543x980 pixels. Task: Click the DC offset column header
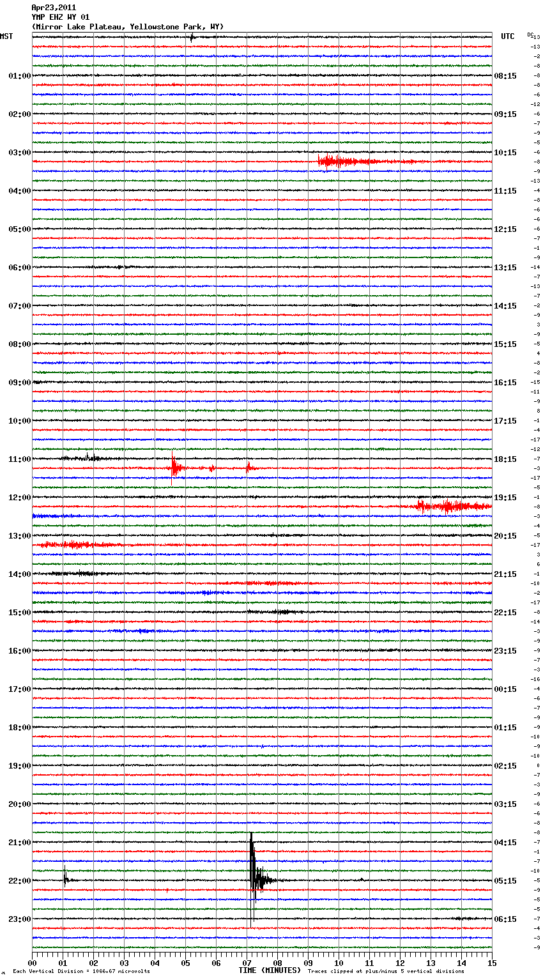tap(530, 34)
